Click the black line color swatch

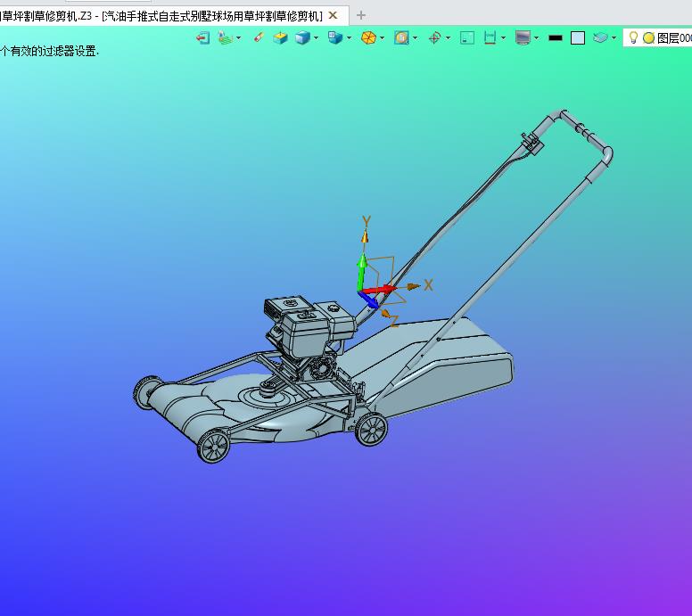556,38
